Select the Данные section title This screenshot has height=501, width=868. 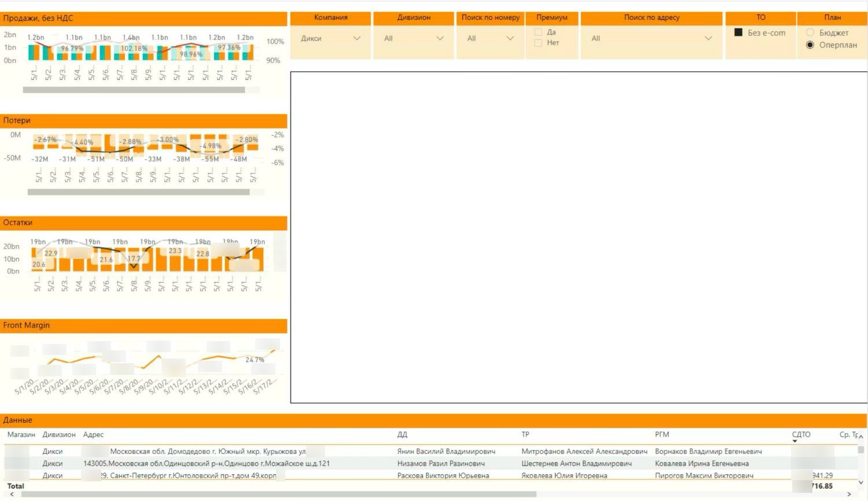tap(18, 420)
